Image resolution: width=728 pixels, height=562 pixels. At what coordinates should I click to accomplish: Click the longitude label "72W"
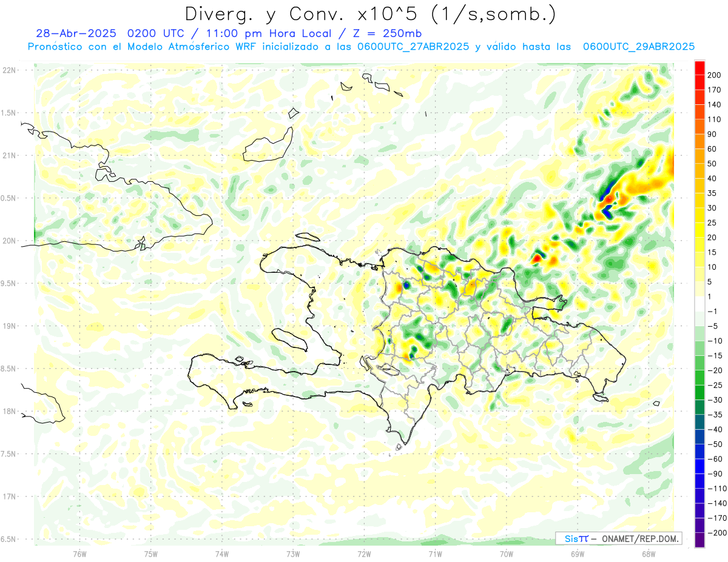click(364, 554)
